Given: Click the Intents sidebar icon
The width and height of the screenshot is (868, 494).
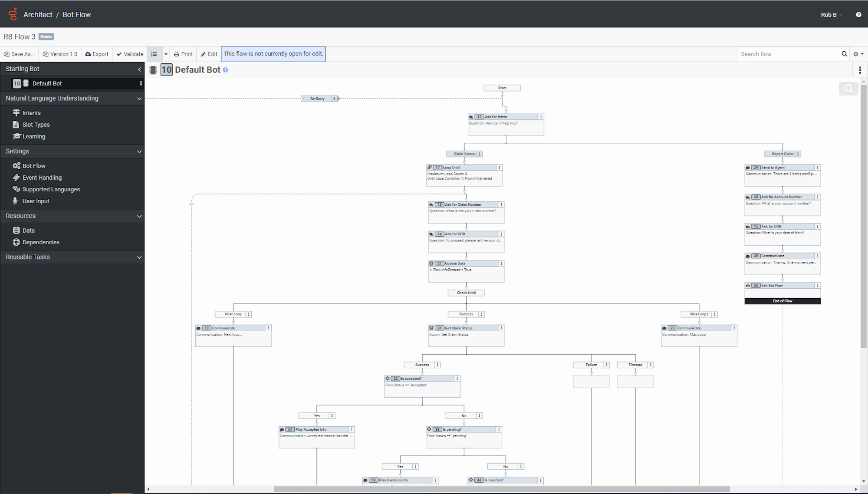Looking at the screenshot, I should (16, 113).
